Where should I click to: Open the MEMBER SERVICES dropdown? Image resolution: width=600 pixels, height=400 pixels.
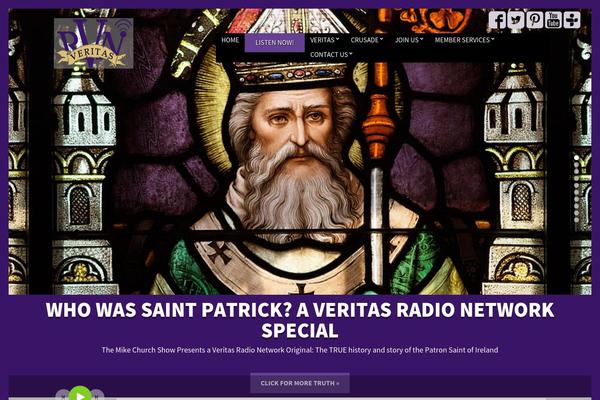(465, 40)
